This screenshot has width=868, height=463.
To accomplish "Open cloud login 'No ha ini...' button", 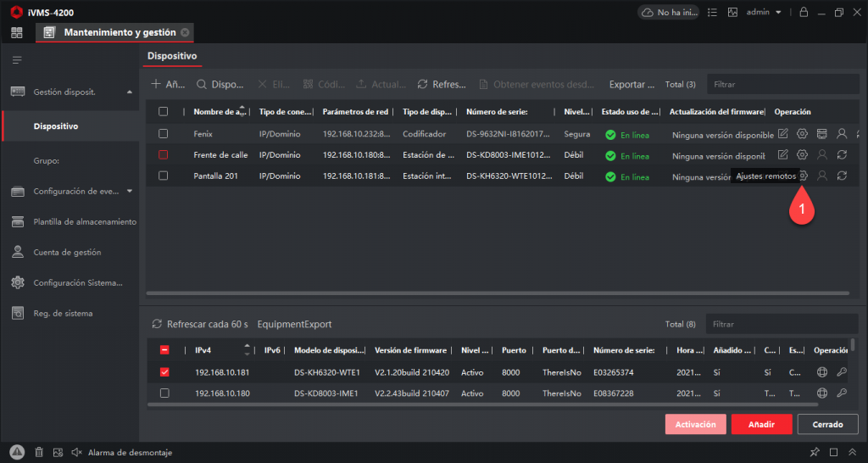I will pos(669,12).
